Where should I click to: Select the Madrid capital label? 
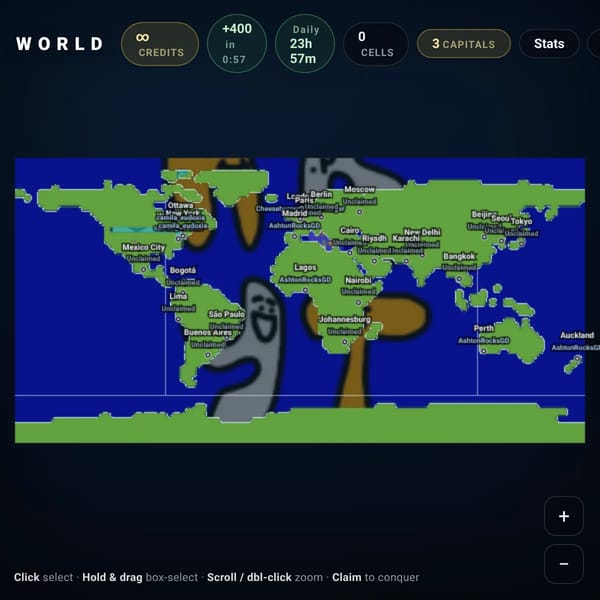coord(294,213)
